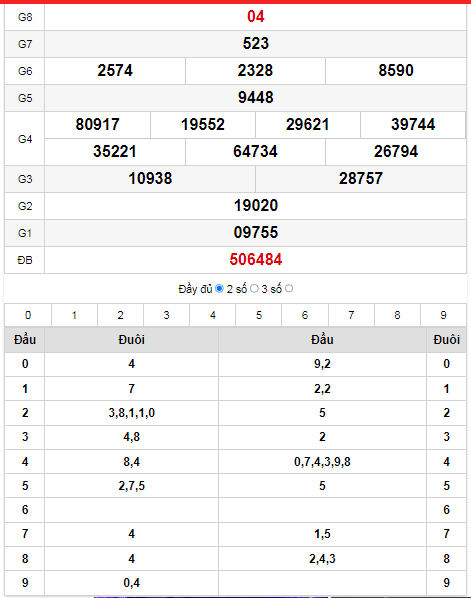Image resolution: width=471 pixels, height=598 pixels.
Task: Click G4 number 35221
Action: [x=115, y=152]
